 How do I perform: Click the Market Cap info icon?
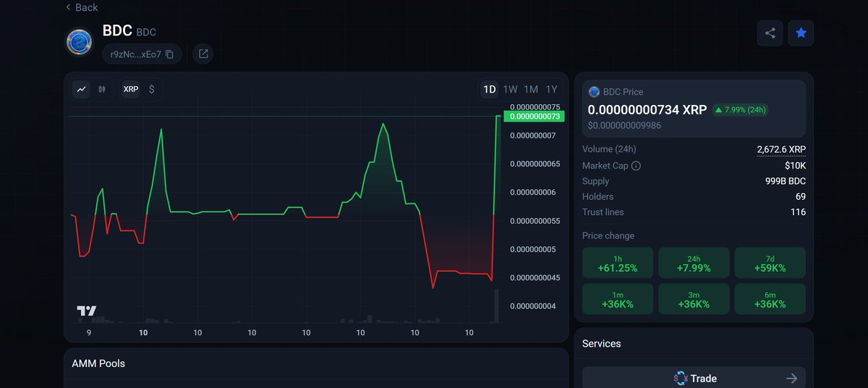[636, 166]
